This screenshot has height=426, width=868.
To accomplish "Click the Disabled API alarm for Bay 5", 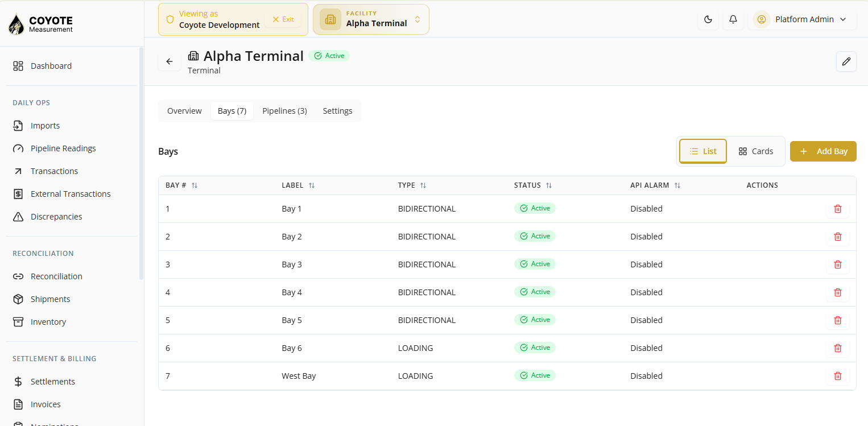I will tap(646, 320).
